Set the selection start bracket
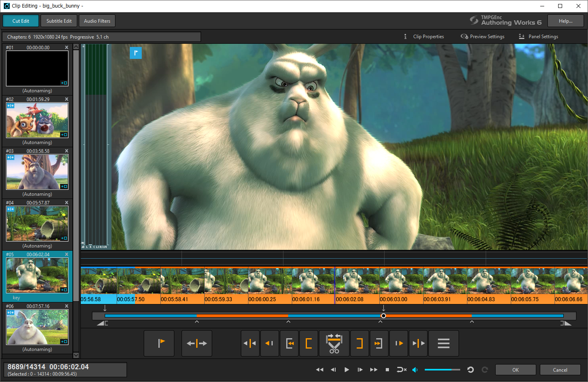 309,343
